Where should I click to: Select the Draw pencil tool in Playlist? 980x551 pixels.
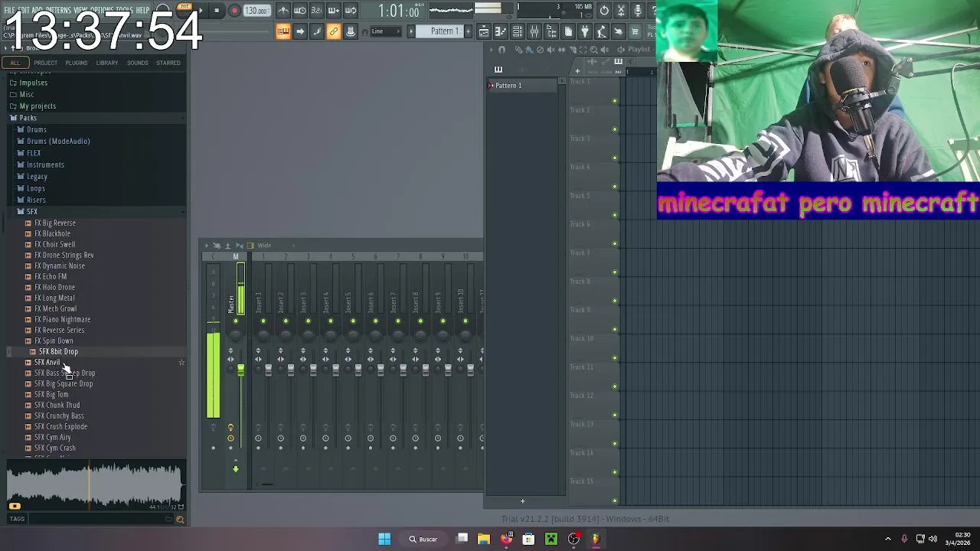coord(518,50)
